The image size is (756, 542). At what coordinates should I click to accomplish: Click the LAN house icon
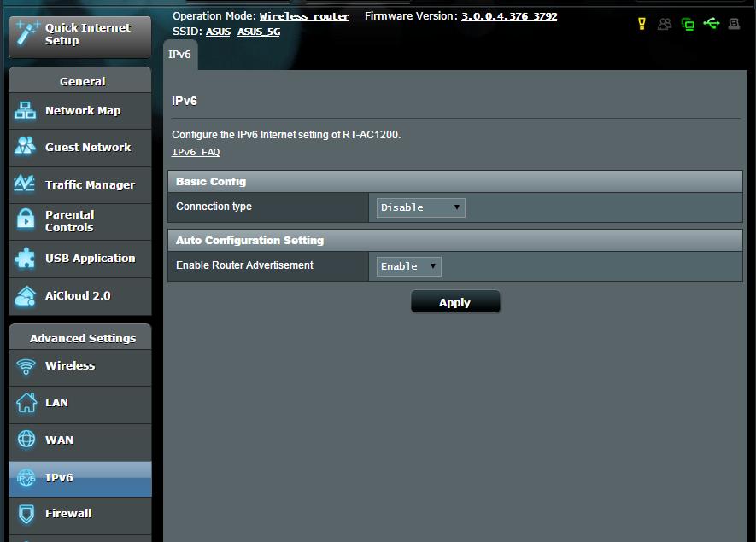tap(26, 403)
